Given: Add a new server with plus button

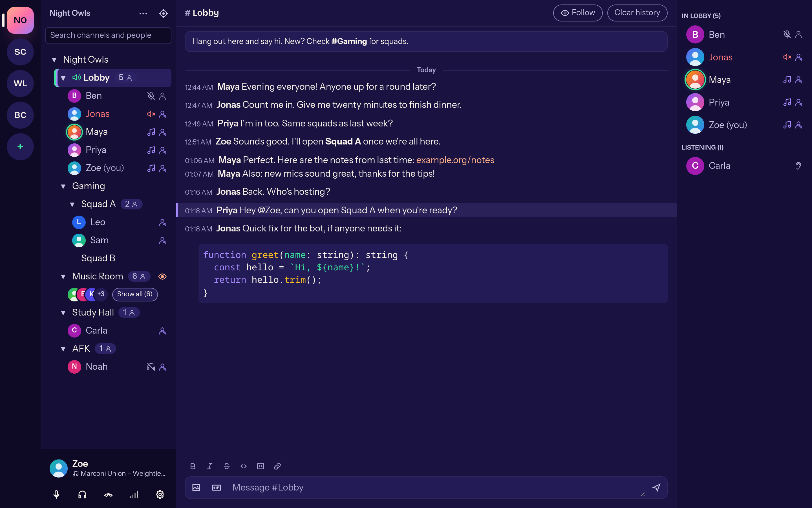Looking at the screenshot, I should (x=20, y=147).
